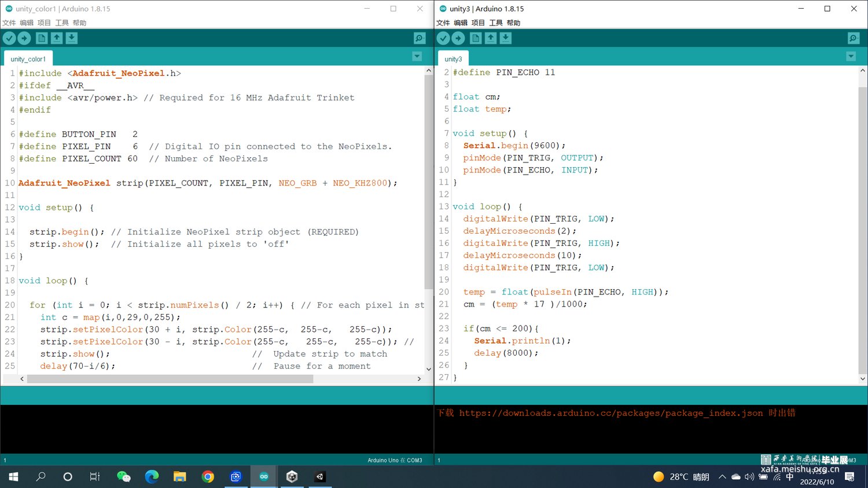
Task: Open 工具 menu in unity3 window
Action: point(496,23)
